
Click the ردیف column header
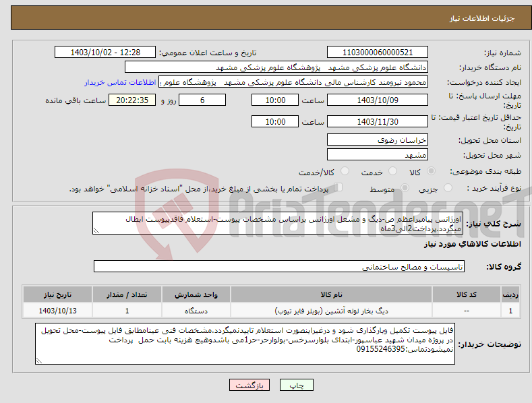click(x=510, y=294)
